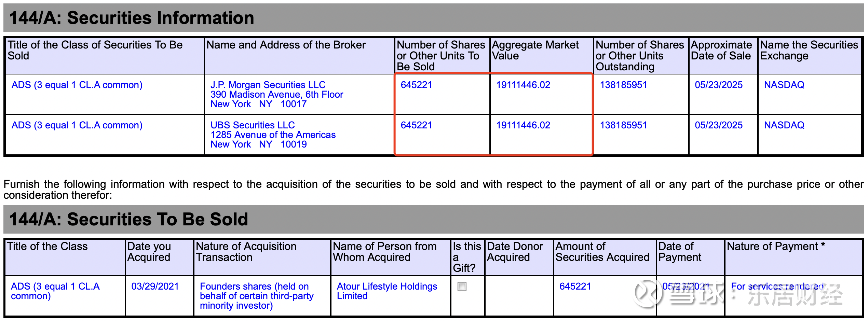The width and height of the screenshot is (868, 321).
Task: Select the "144/A: Securities To Be Sold" heading
Action: (128, 219)
